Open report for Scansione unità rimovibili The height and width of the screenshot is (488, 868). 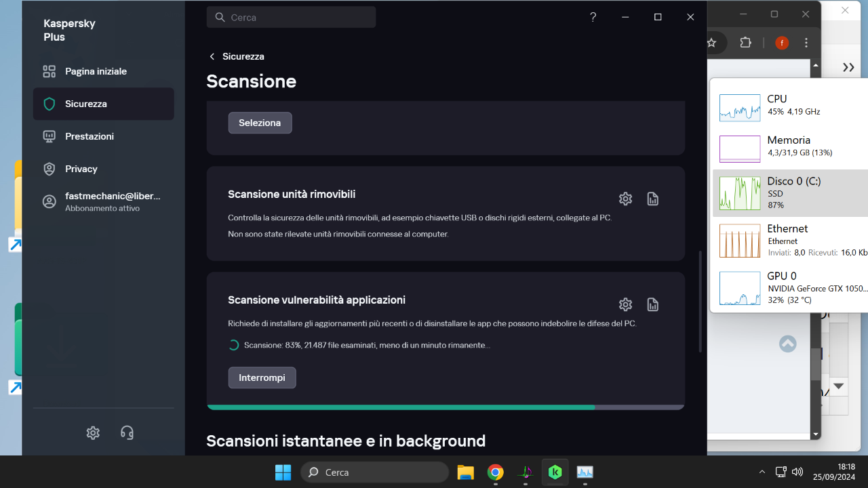(x=652, y=199)
